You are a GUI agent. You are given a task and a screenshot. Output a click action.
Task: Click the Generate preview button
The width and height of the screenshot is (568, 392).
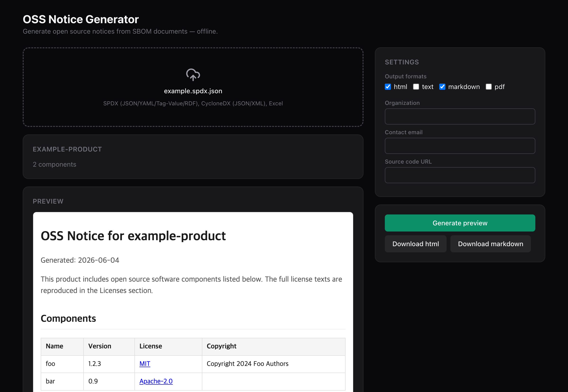tap(460, 223)
